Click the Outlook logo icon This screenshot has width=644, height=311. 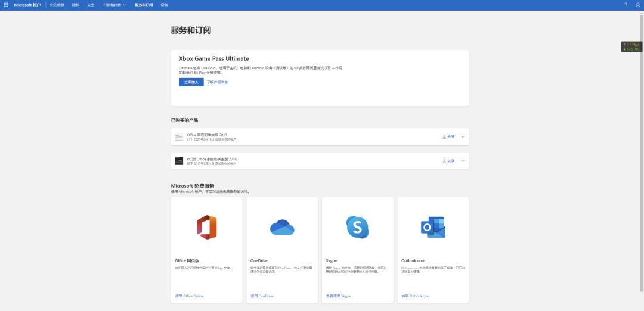pyautogui.click(x=434, y=227)
